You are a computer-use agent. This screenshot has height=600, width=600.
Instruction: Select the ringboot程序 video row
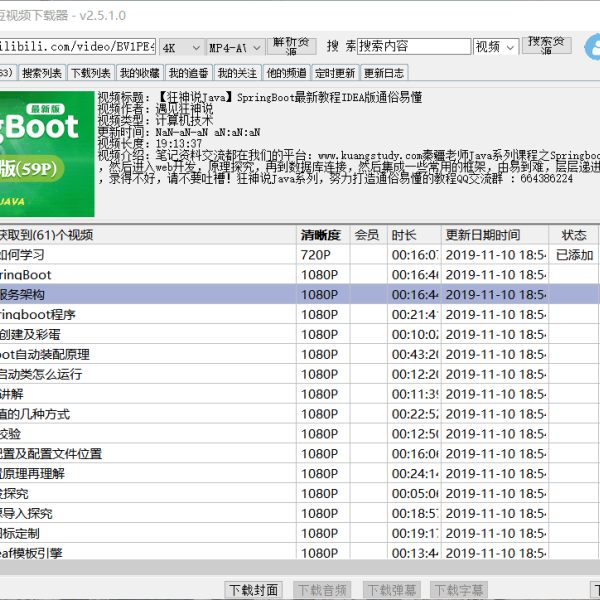click(298, 315)
